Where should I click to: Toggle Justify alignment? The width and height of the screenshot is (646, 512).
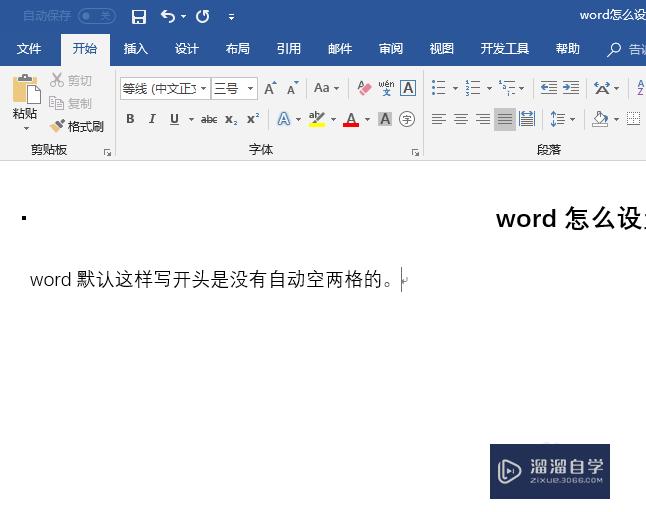pos(505,119)
